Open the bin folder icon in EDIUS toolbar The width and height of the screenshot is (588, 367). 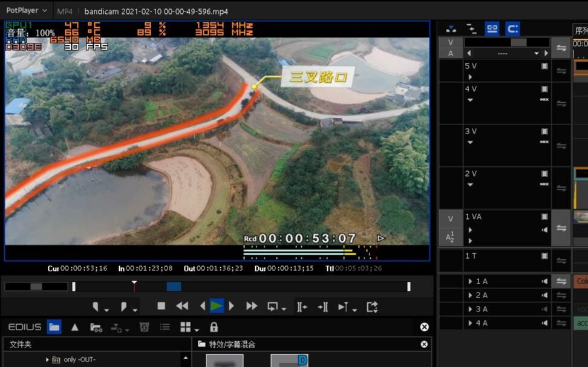(54, 326)
